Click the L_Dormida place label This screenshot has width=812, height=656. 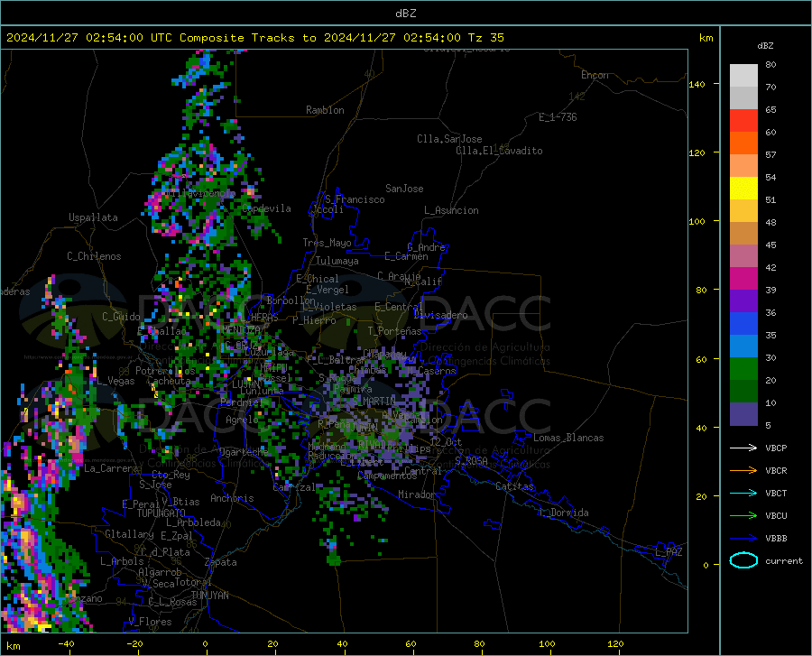[x=563, y=513]
